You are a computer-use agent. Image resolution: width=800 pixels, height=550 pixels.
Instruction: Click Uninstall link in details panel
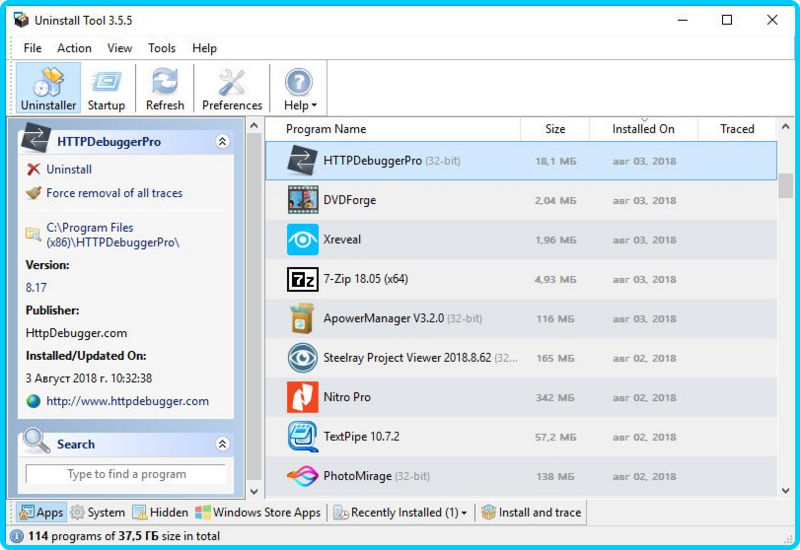click(69, 169)
